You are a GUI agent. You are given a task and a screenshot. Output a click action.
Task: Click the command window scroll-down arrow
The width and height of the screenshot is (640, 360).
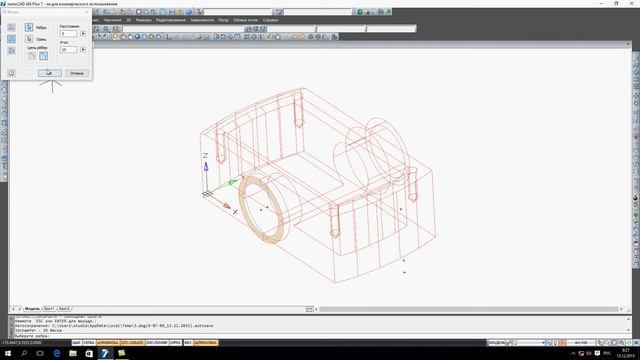[x=629, y=330]
